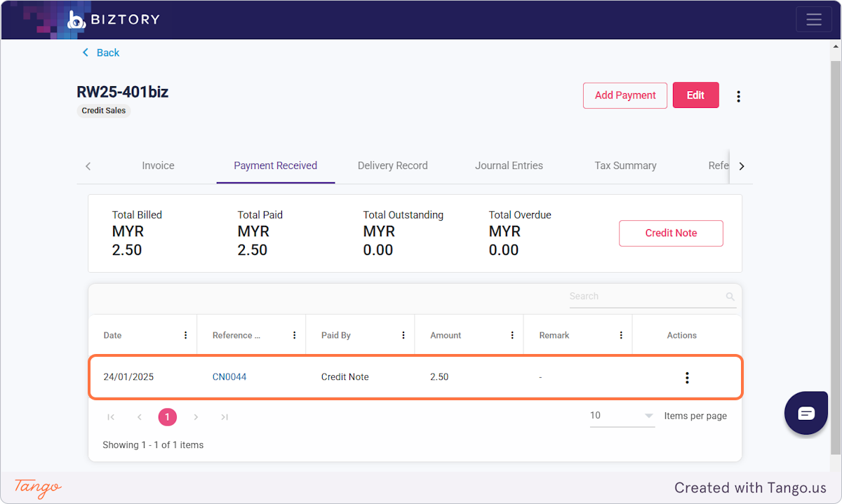This screenshot has height=504, width=842.
Task: Open row actions for payment CN0044
Action: point(687,377)
